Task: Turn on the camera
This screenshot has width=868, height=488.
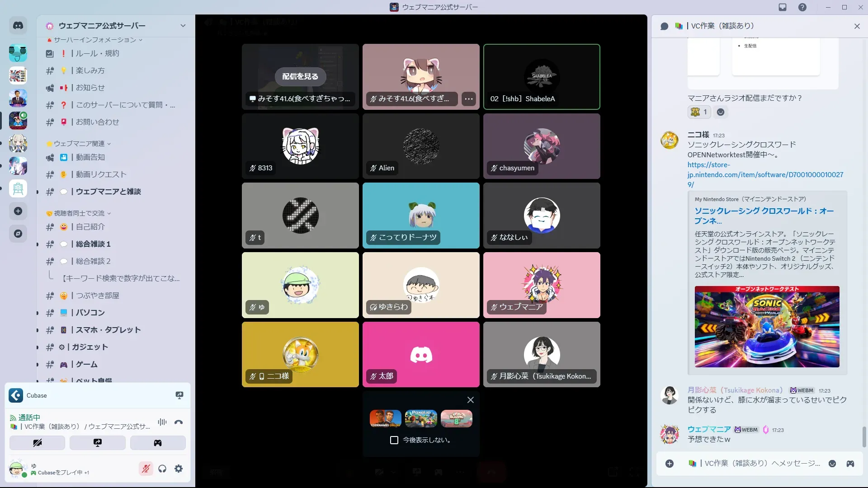Action: pyautogui.click(x=38, y=443)
